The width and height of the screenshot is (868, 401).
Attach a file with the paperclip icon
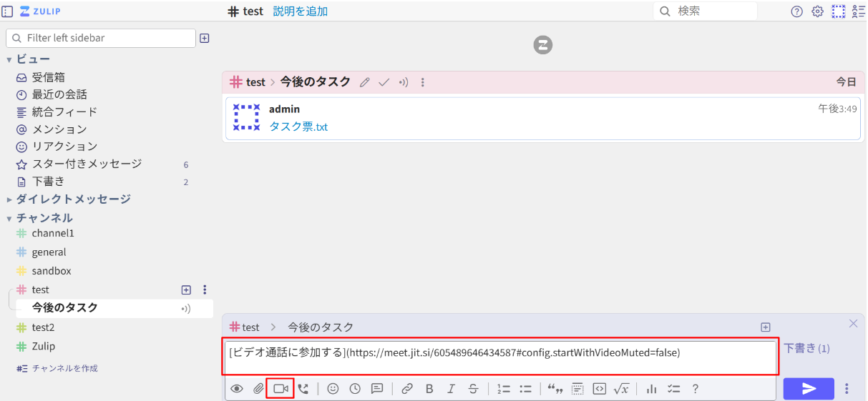[258, 389]
